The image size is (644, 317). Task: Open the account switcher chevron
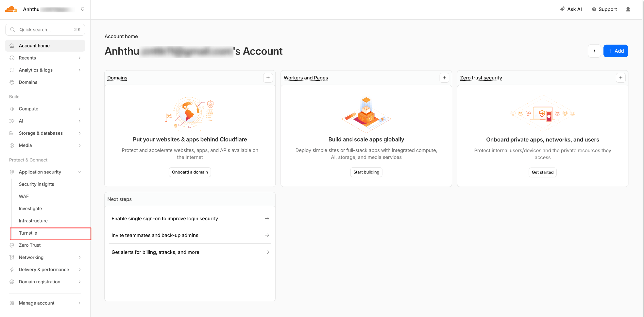point(83,9)
